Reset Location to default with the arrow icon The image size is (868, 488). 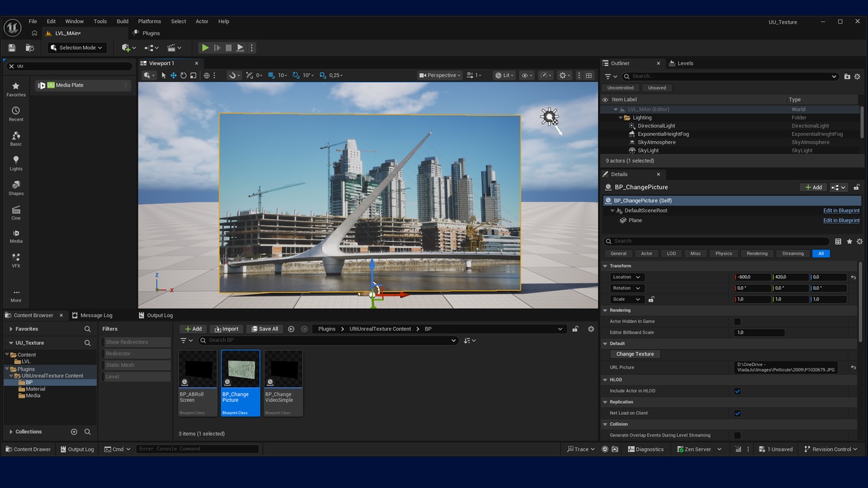pos(853,277)
